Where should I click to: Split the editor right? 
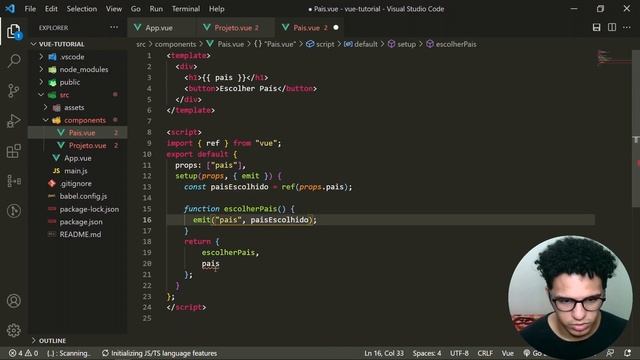612,27
